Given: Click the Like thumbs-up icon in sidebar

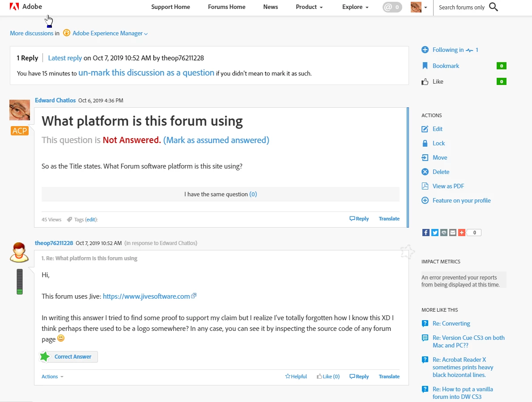Looking at the screenshot, I should [x=425, y=82].
